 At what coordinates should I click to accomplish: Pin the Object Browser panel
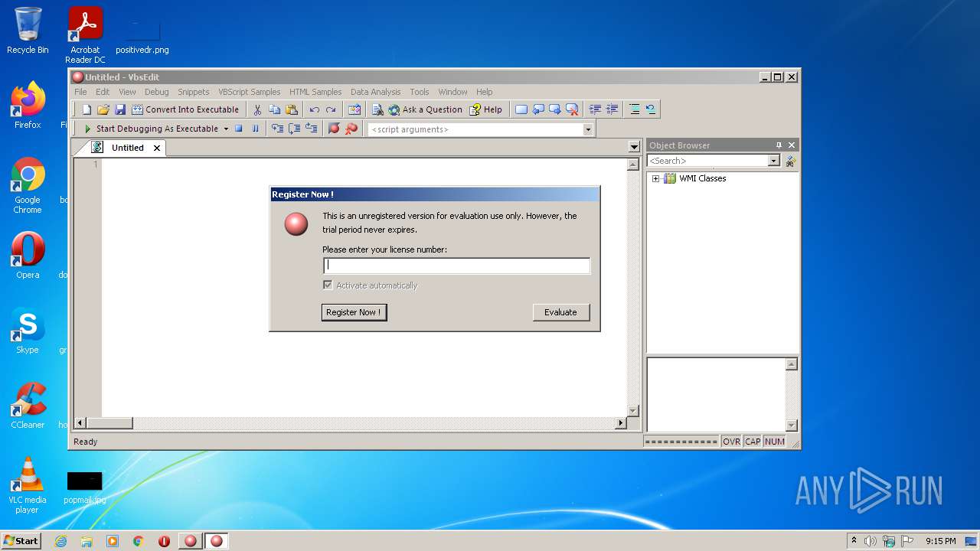pos(779,145)
